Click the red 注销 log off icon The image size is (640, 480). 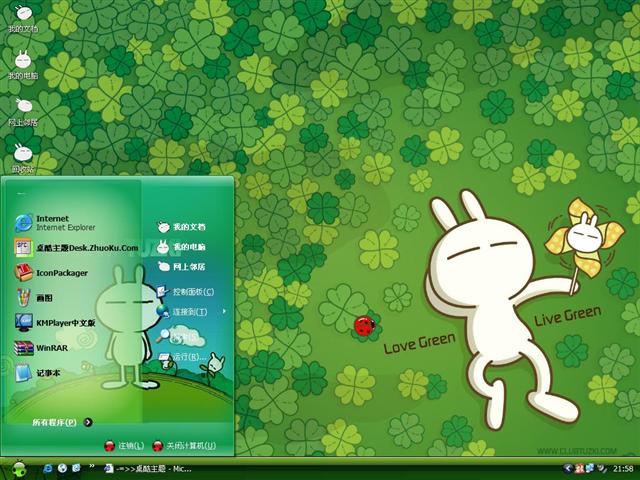tap(109, 446)
